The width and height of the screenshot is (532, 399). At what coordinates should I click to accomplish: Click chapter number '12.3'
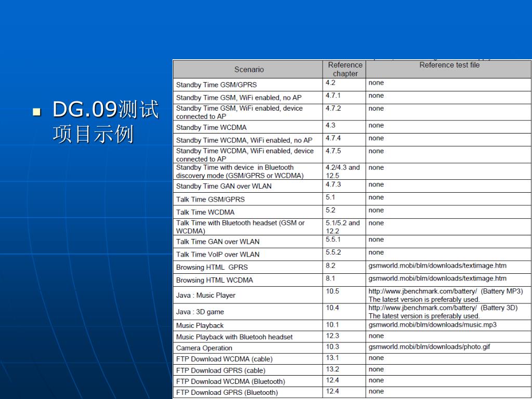(x=332, y=336)
